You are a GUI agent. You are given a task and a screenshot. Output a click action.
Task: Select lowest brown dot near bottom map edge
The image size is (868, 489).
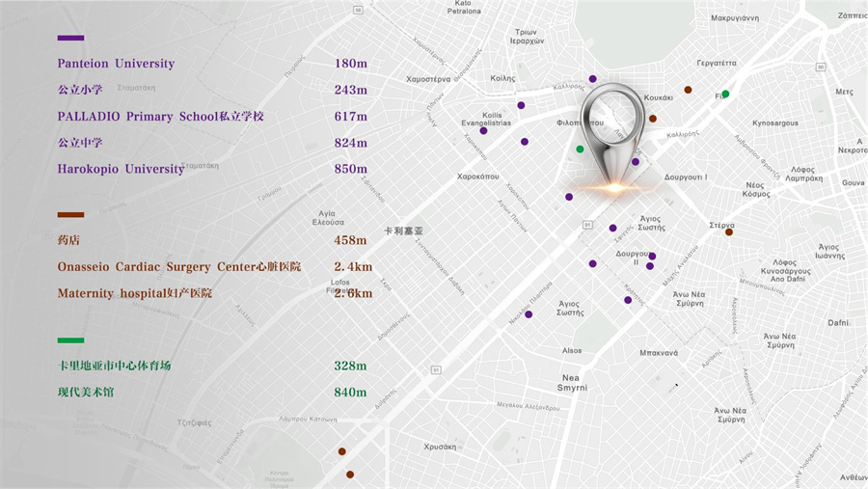350,475
